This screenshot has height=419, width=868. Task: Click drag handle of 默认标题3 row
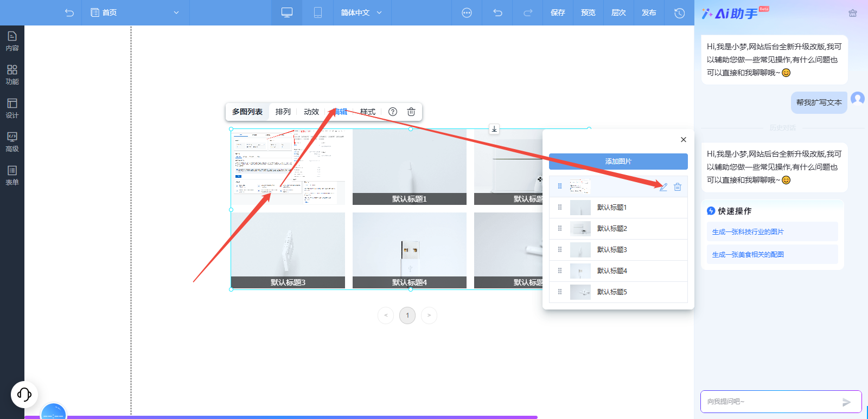[560, 249]
